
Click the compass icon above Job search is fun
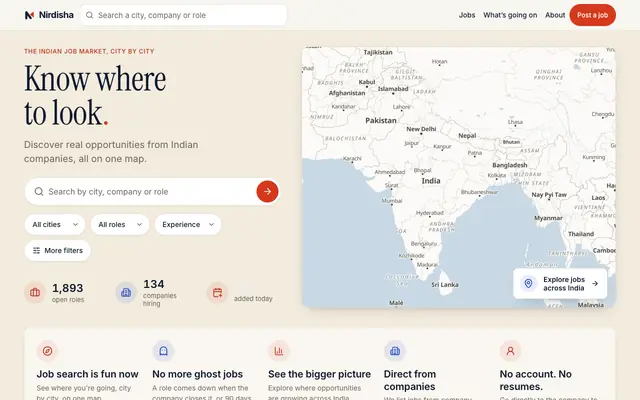(47, 351)
